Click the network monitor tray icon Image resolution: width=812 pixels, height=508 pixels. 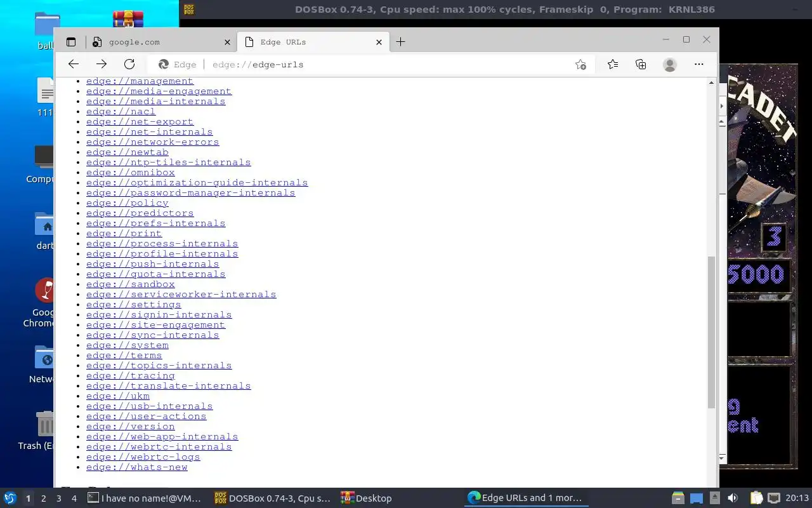[x=773, y=498]
